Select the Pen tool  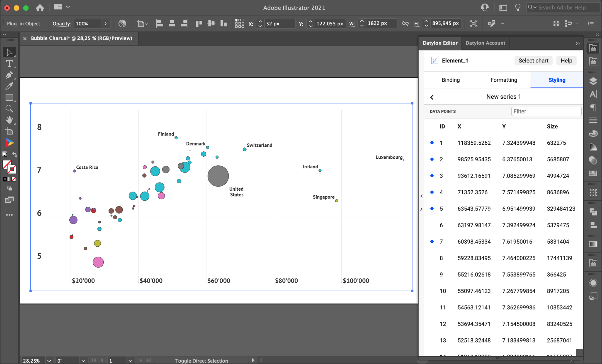[x=9, y=75]
